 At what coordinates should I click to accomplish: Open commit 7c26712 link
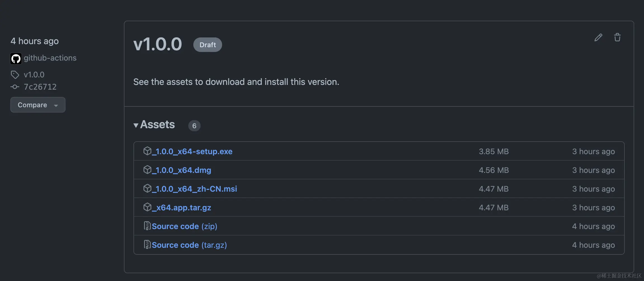coord(40,87)
